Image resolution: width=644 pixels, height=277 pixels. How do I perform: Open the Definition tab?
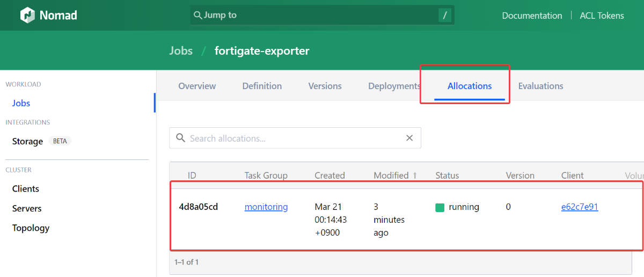tap(262, 86)
